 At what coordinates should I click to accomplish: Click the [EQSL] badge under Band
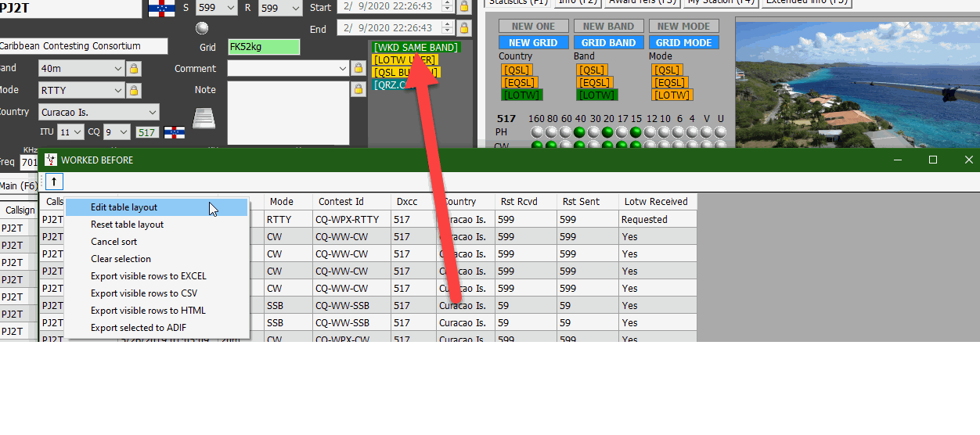coord(595,82)
